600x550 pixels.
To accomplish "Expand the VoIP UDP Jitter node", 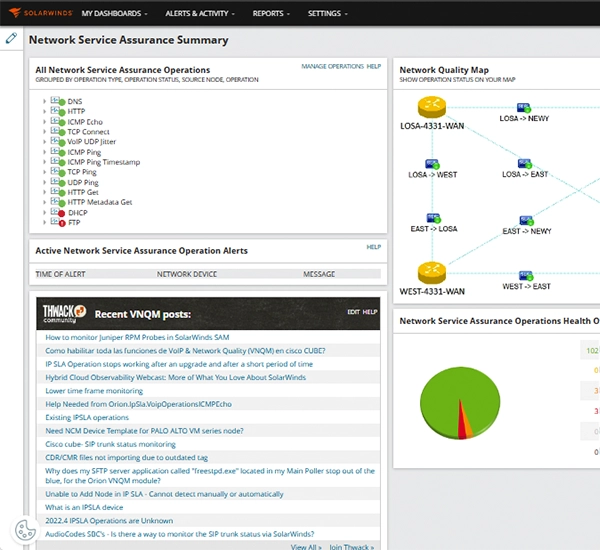I will coord(44,142).
